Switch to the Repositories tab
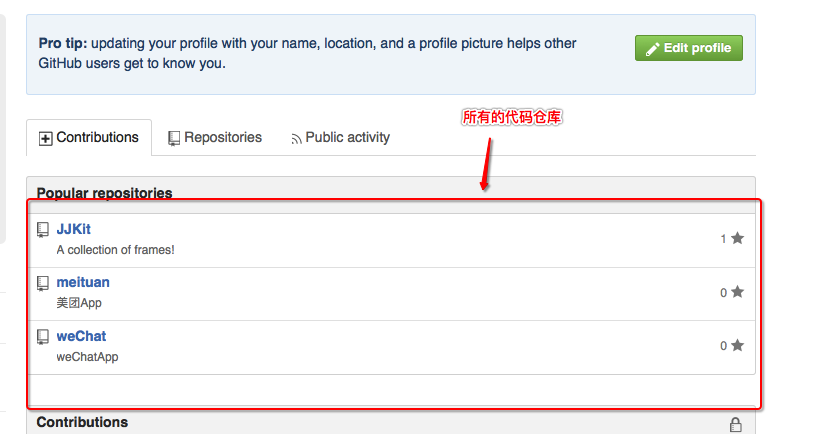Image resolution: width=817 pixels, height=434 pixels. pos(215,138)
